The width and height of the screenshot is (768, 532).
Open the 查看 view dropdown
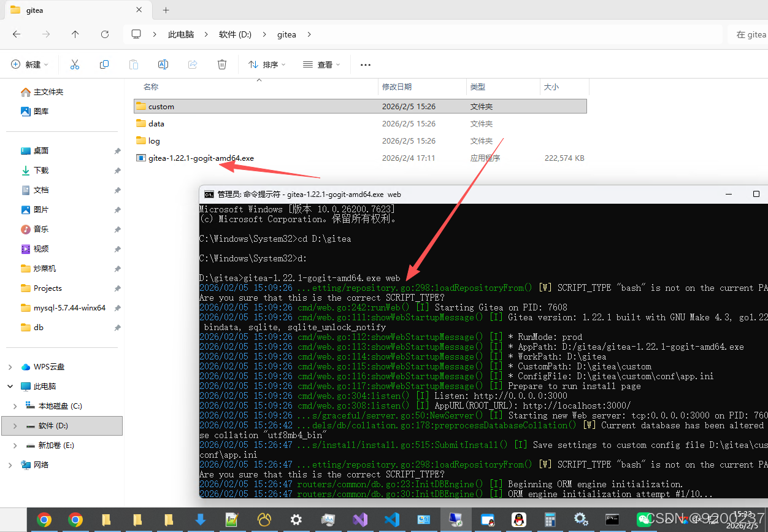322,64
